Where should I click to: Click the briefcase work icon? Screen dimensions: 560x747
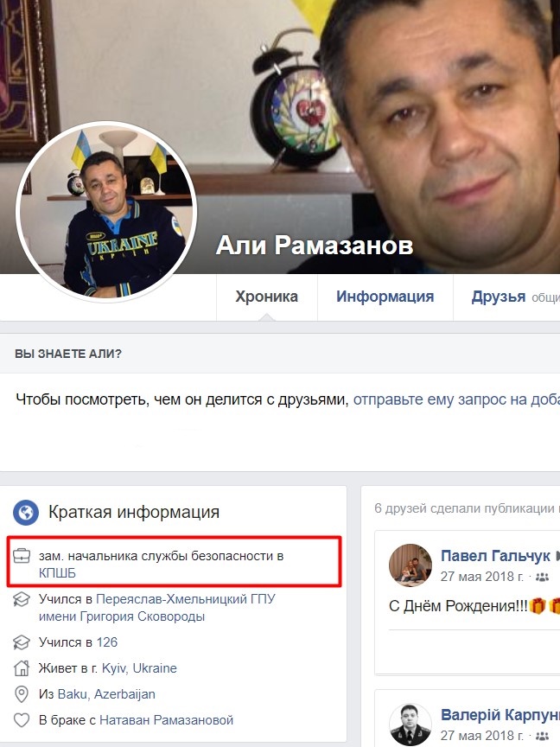click(22, 555)
